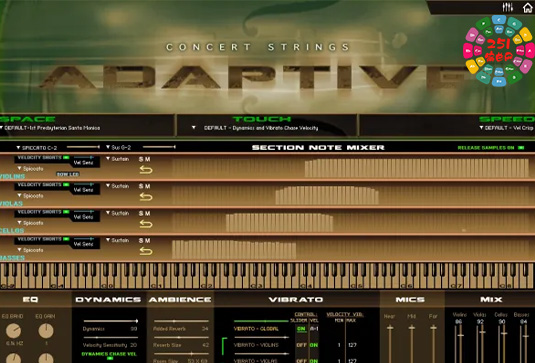Click the Violins note range bars in mixer
Viewport: 535px width, 363px height.
(x=417, y=168)
